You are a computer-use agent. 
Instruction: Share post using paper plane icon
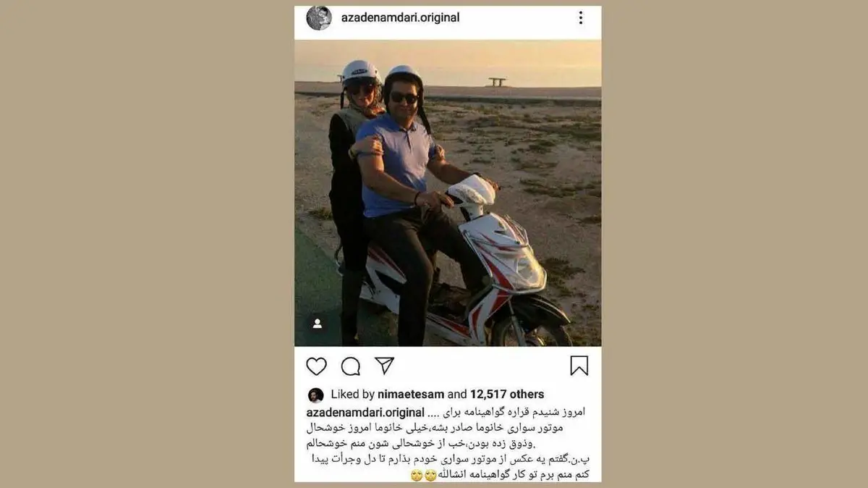(x=384, y=366)
